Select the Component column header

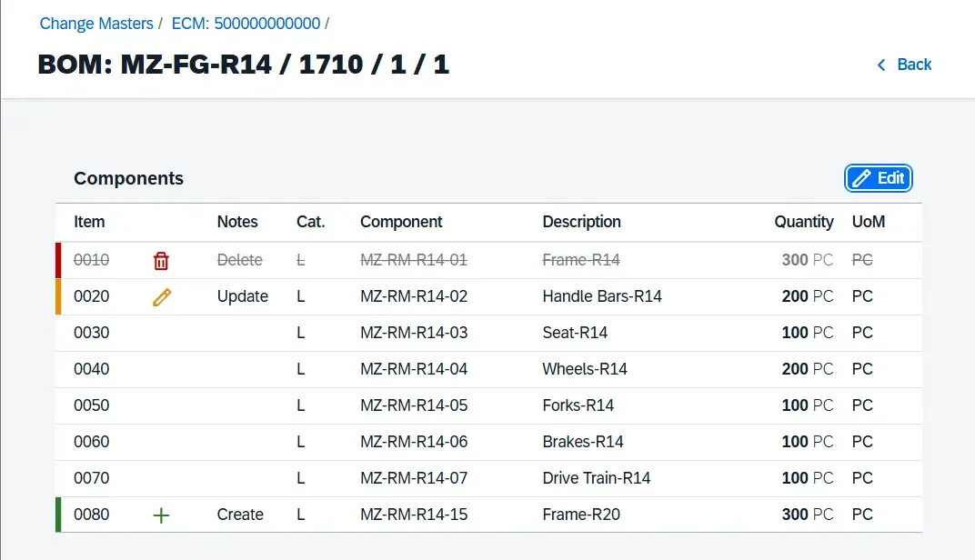401,222
